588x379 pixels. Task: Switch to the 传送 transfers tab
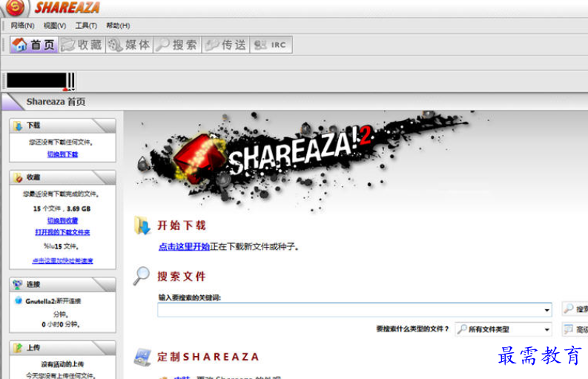click(225, 45)
